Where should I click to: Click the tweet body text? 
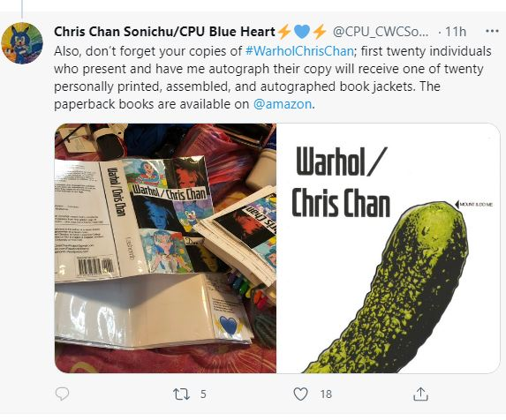(273, 78)
